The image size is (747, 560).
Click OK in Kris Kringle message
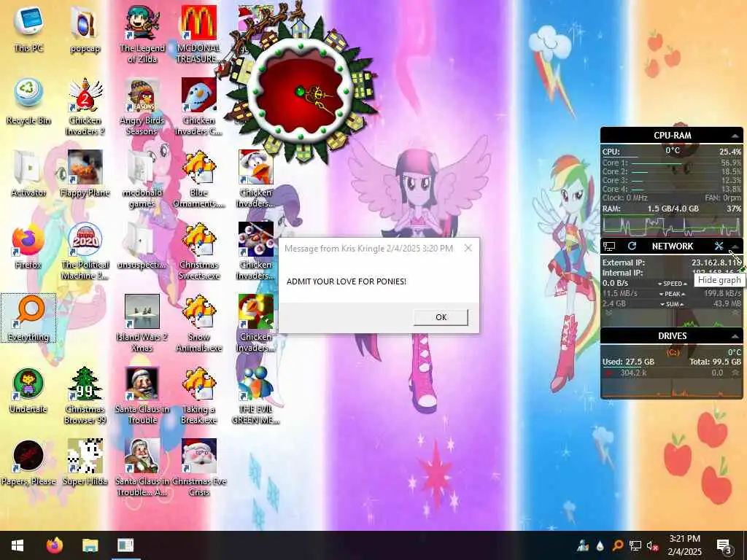tap(441, 317)
